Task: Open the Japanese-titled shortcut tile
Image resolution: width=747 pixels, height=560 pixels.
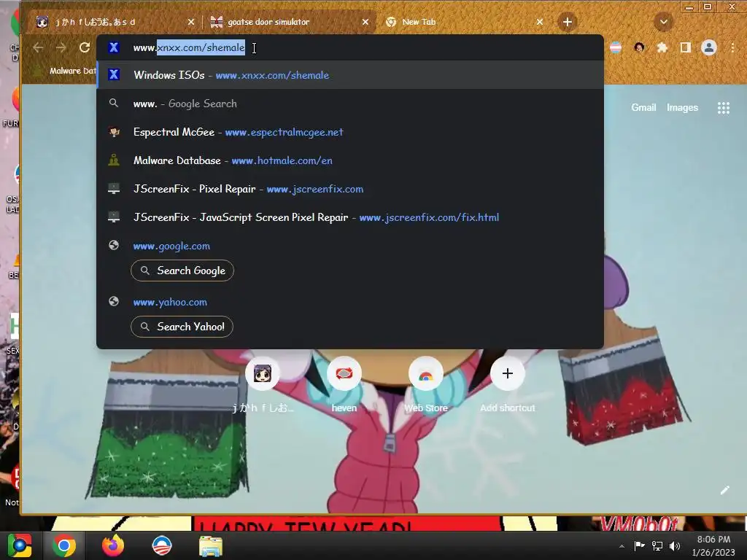Action: pyautogui.click(x=263, y=384)
